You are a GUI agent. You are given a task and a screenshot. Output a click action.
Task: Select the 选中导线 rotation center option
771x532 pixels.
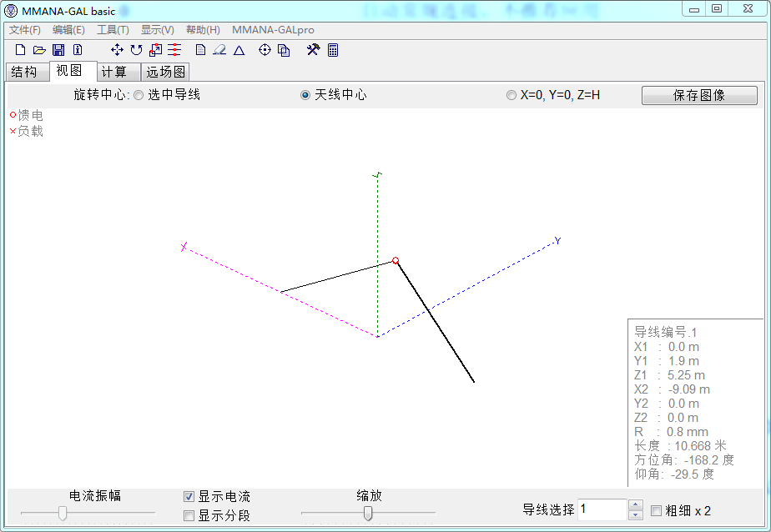tap(139, 95)
